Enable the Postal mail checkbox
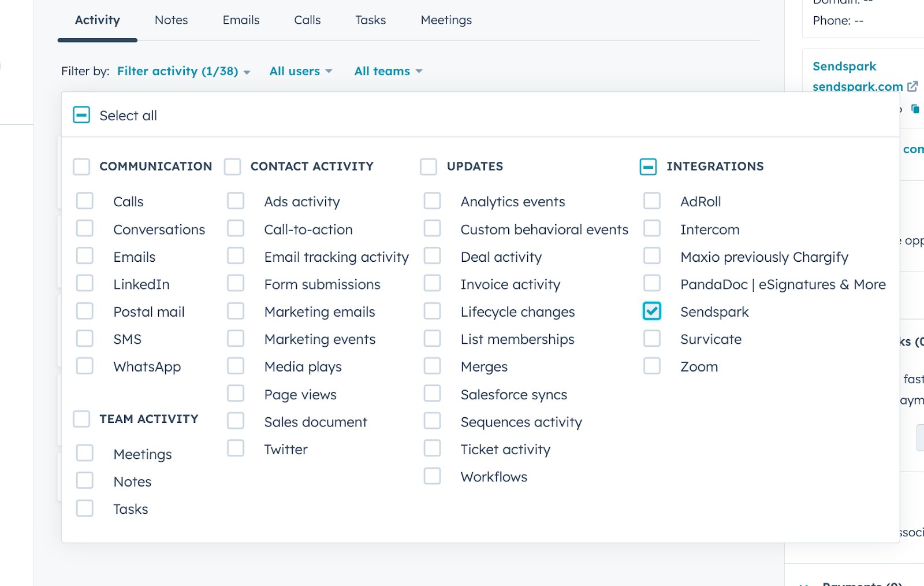This screenshot has width=924, height=586. coord(85,311)
